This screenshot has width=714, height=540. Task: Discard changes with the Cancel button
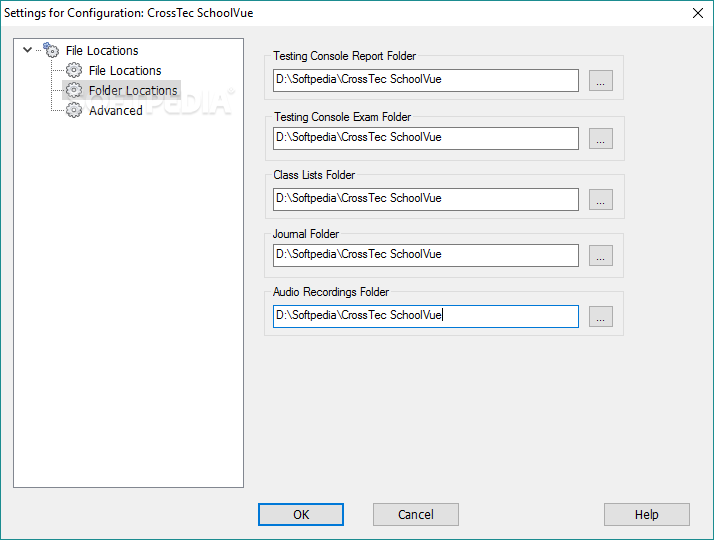(416, 515)
